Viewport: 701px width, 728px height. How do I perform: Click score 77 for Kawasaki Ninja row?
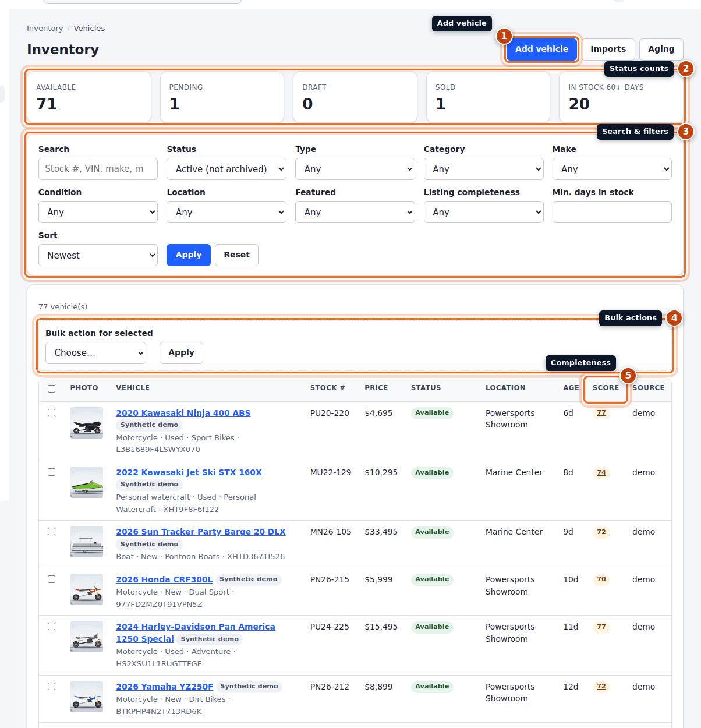(601, 413)
